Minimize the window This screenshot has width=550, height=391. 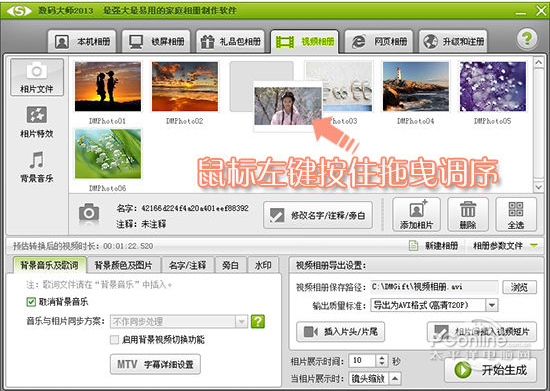(x=521, y=13)
